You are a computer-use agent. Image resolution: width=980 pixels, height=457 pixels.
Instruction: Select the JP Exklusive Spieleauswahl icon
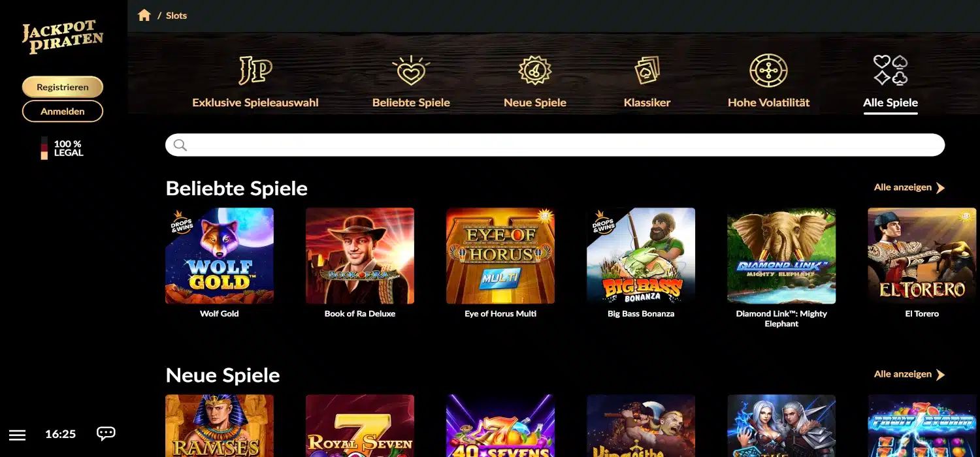coord(255,71)
